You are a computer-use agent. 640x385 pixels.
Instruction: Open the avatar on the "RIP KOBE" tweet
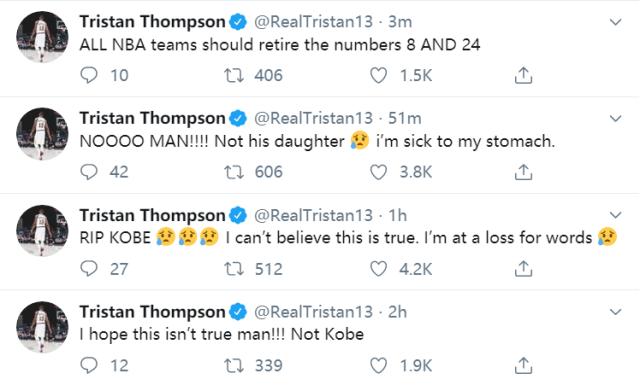click(x=42, y=230)
